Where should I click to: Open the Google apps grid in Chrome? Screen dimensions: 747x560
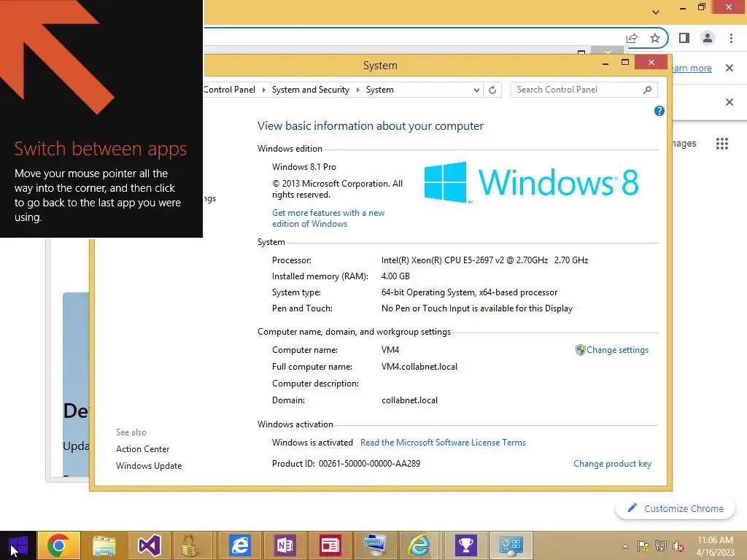pyautogui.click(x=722, y=144)
